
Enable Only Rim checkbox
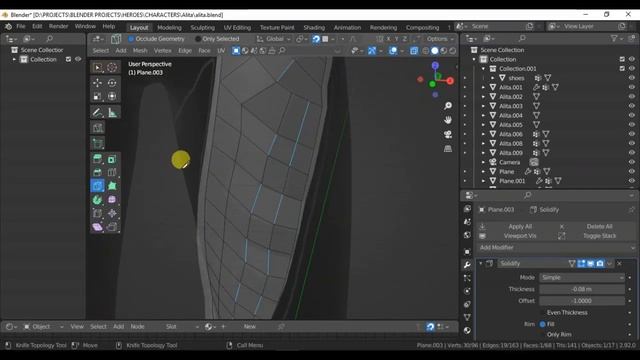(x=542, y=334)
